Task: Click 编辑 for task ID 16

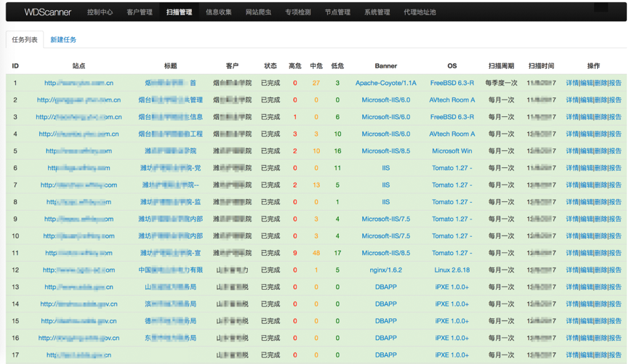Action: point(587,338)
